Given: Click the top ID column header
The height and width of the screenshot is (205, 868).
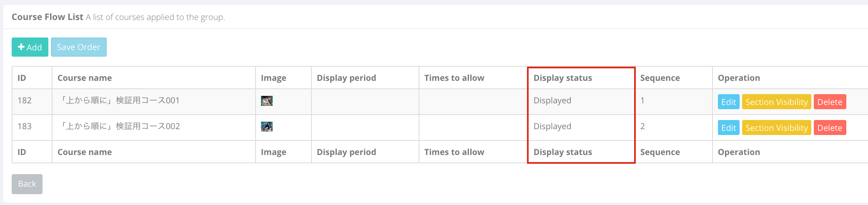Looking at the screenshot, I should pyautogui.click(x=22, y=78).
